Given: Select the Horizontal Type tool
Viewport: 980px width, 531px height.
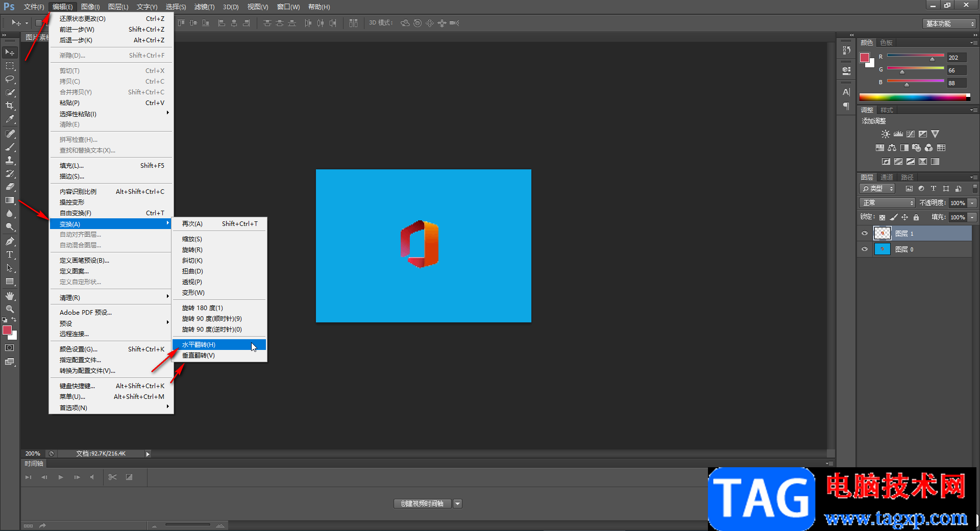Looking at the screenshot, I should point(10,255).
